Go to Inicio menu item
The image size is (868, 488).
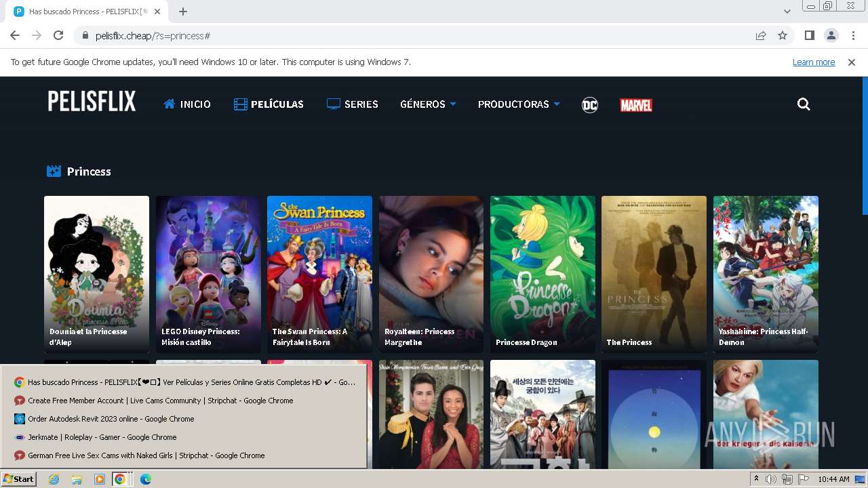tap(187, 104)
